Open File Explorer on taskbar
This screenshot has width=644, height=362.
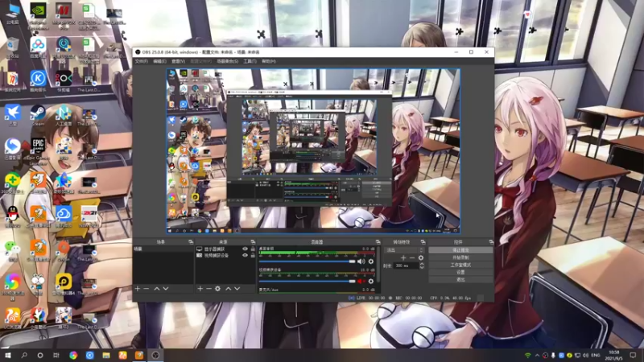[106, 356]
